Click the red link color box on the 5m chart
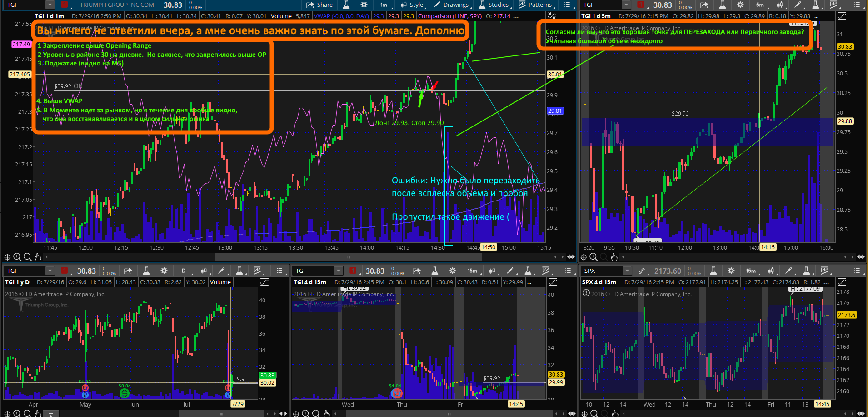Screen dimensions: 868x417 click(x=640, y=5)
